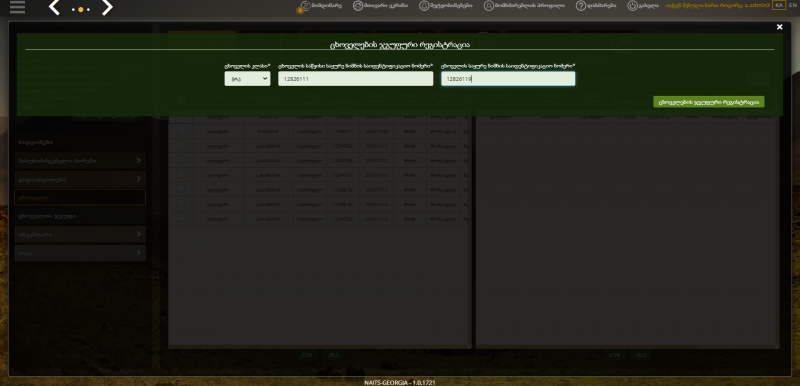Image resolution: width=800 pixels, height=386 pixels.
Task: Go back with the left arrow
Action: pyautogui.click(x=54, y=8)
